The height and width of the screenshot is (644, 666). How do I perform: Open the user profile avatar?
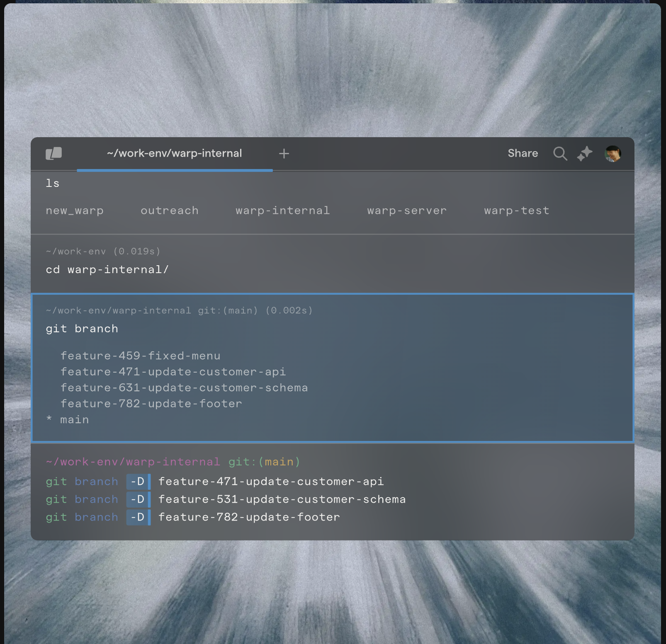pos(613,154)
